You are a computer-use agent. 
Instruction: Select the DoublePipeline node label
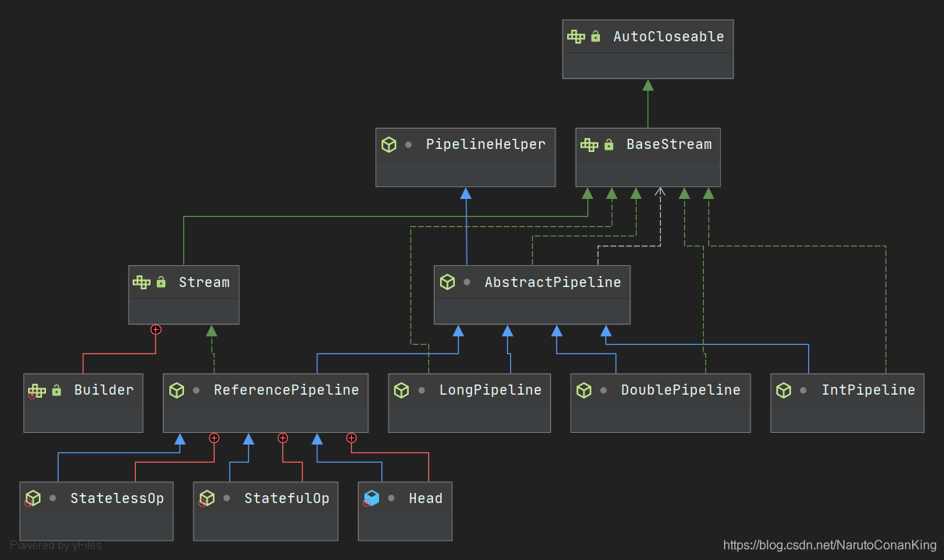(x=681, y=390)
